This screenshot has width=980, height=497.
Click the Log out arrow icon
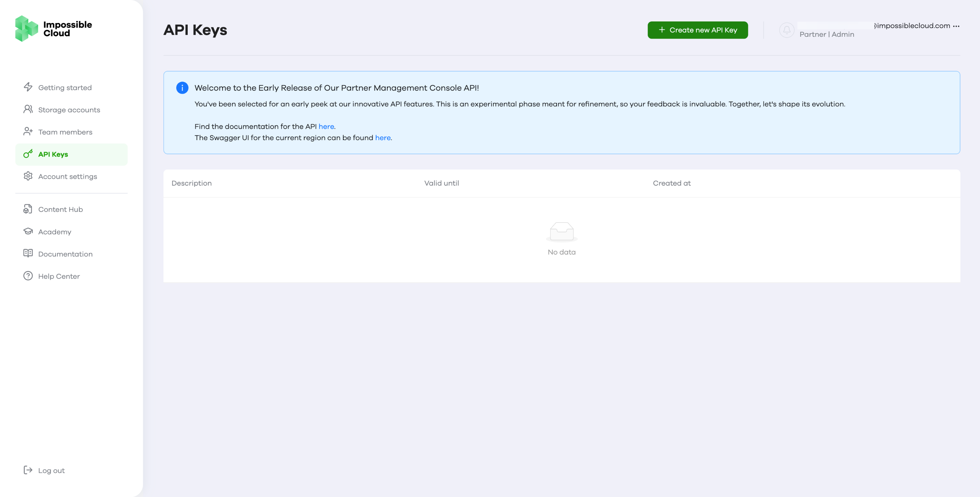click(x=28, y=470)
